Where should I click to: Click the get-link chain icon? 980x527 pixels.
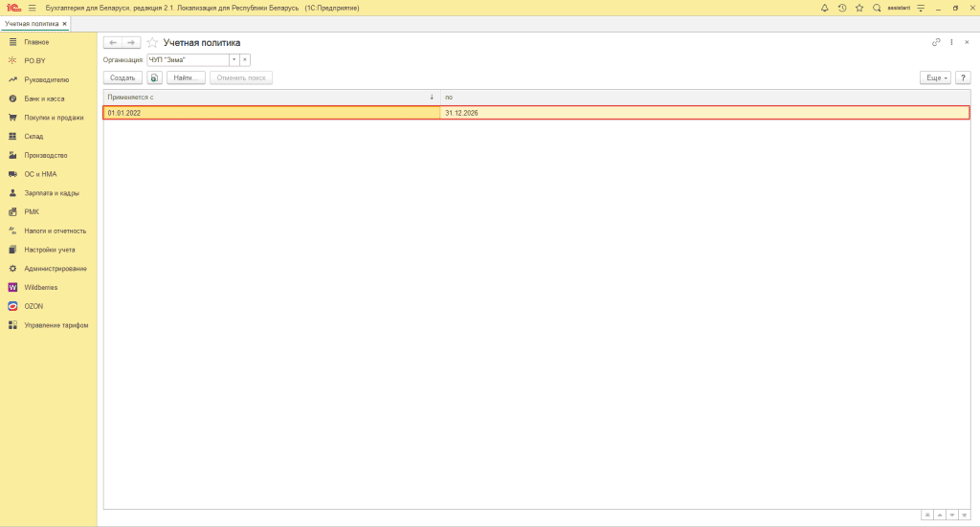(936, 43)
